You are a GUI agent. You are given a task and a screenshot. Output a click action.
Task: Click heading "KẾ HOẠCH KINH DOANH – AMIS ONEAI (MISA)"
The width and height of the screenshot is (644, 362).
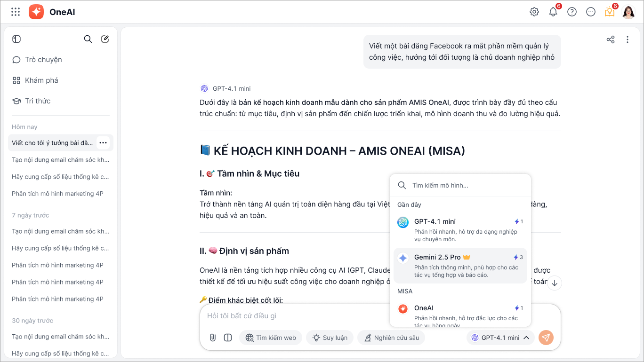point(332,151)
